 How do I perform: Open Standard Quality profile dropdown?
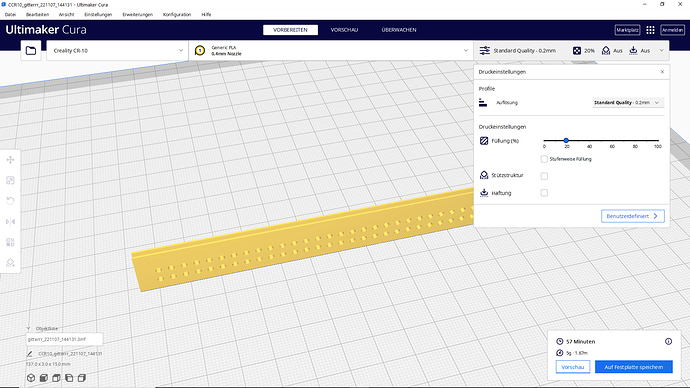(x=628, y=102)
